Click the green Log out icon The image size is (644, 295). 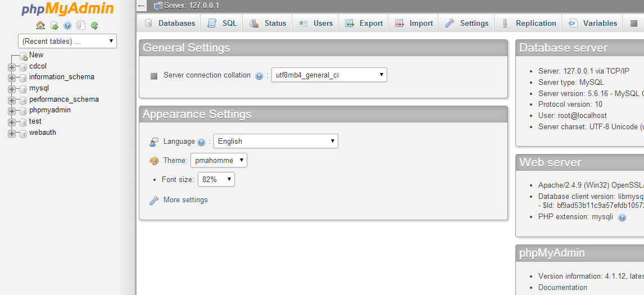pyautogui.click(x=54, y=25)
